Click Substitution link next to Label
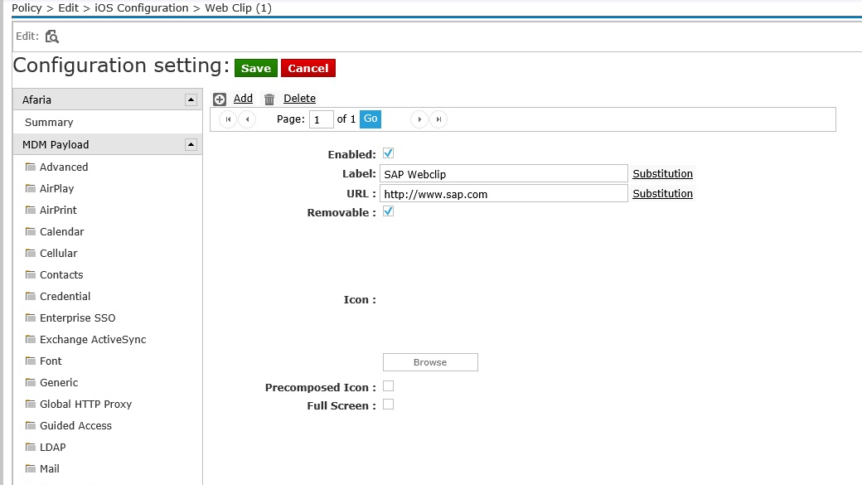This screenshot has height=504, width=862. [x=662, y=174]
